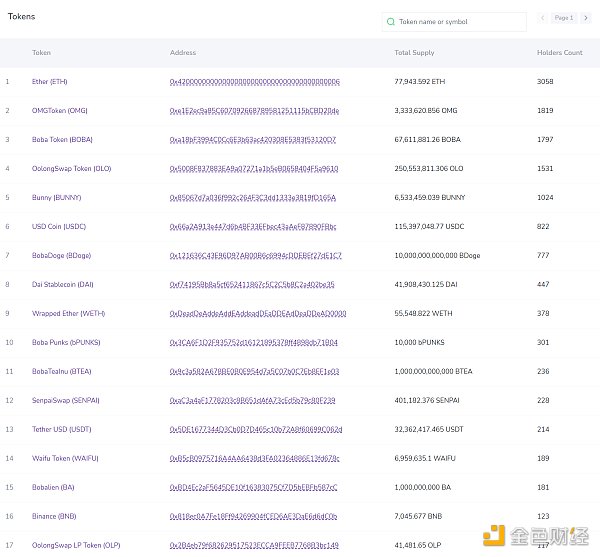
Task: Click the Token column header
Action: pos(41,53)
